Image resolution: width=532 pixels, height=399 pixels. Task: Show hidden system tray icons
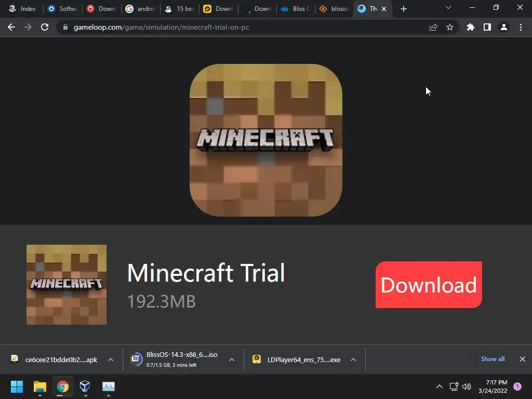[440, 387]
